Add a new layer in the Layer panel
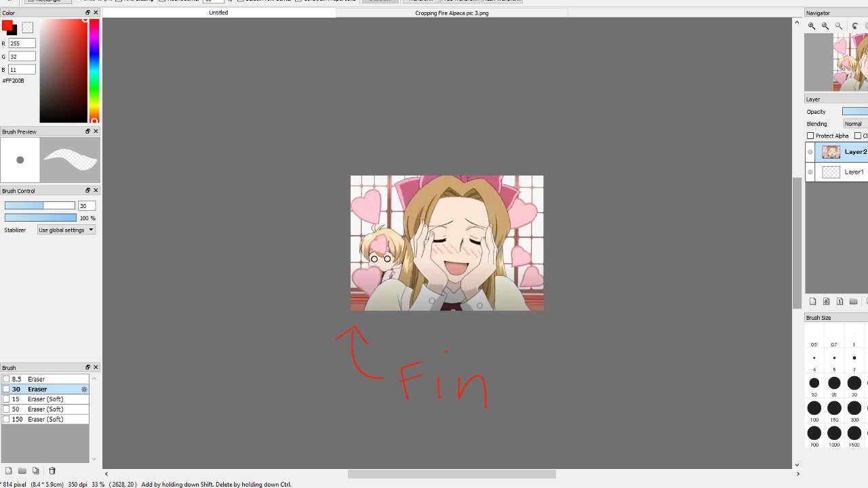 [x=813, y=302]
